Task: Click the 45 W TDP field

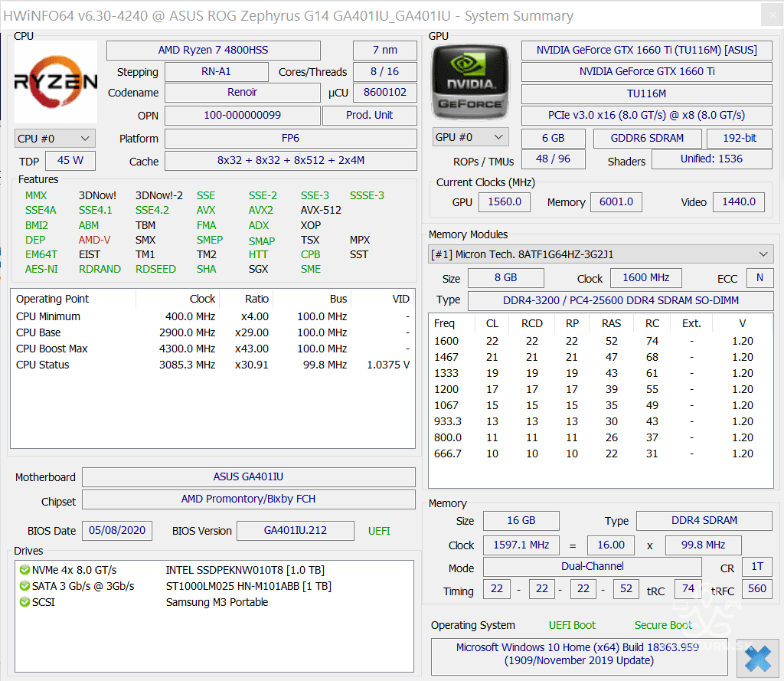Action: 70,161
